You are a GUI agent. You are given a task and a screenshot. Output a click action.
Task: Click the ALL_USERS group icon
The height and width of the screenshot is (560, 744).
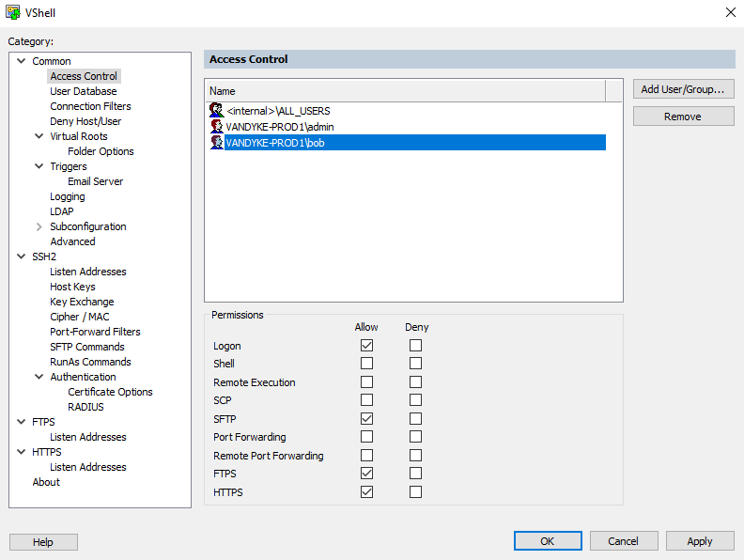[217, 111]
